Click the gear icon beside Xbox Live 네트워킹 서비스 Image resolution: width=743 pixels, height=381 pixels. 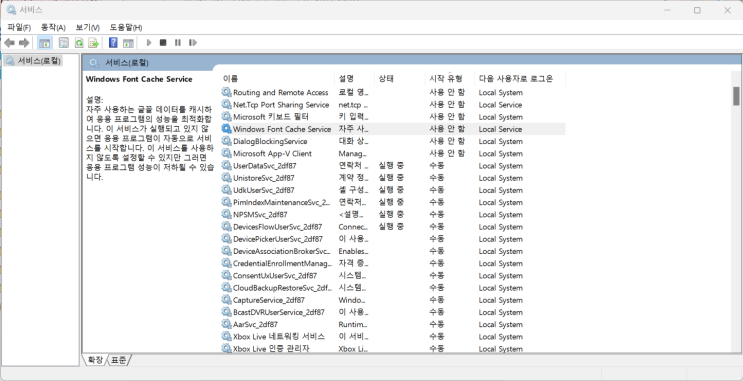pos(227,336)
